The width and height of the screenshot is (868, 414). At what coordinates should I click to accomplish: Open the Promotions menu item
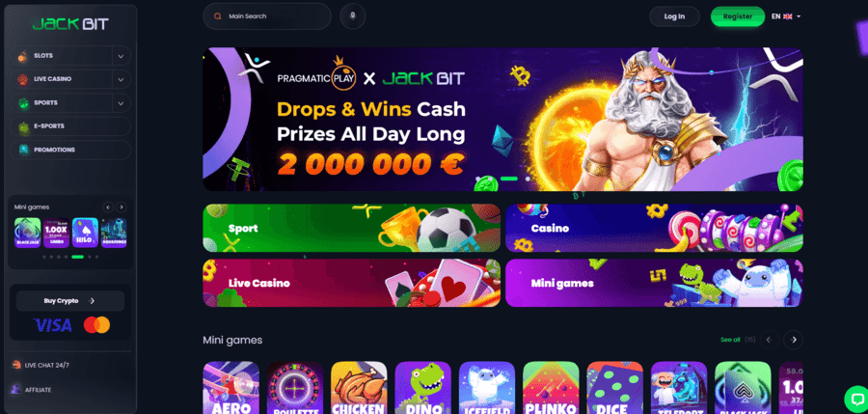pyautogui.click(x=70, y=151)
